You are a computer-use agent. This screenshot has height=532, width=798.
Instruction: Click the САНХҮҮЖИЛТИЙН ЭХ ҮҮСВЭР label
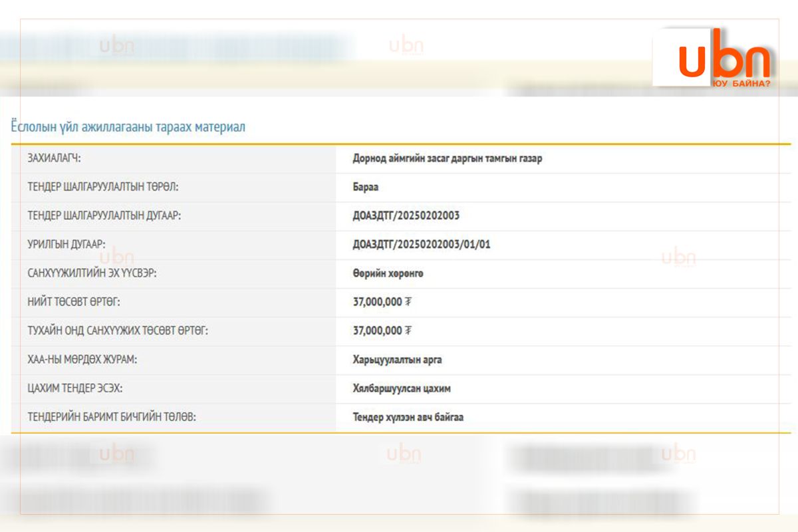[92, 273]
